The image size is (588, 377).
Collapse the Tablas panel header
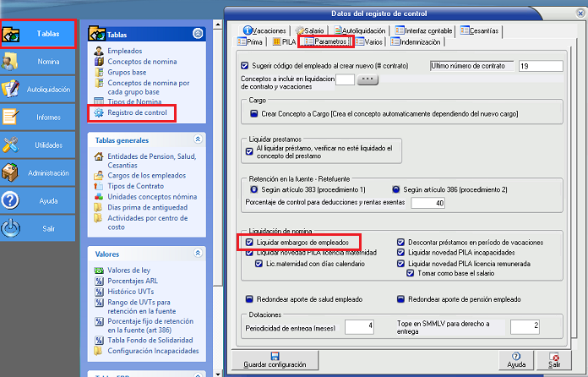click(198, 35)
